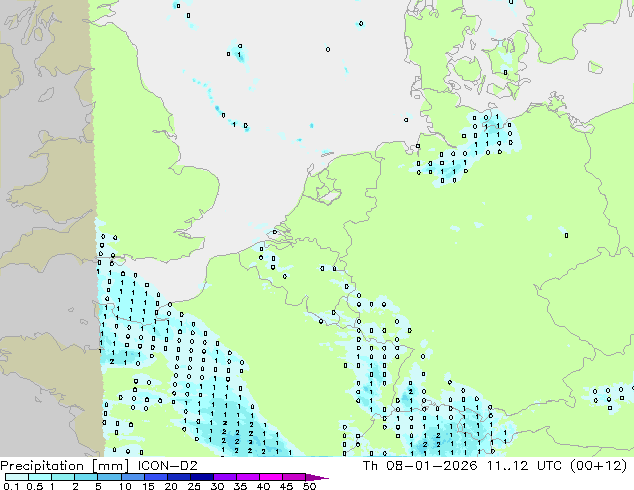Click the '(00+12)' forecast offset text

coord(598,466)
